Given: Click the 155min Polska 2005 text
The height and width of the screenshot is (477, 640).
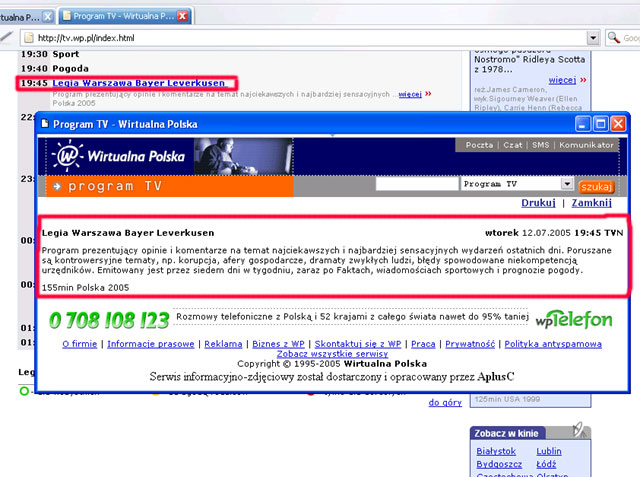Looking at the screenshot, I should click(85, 288).
